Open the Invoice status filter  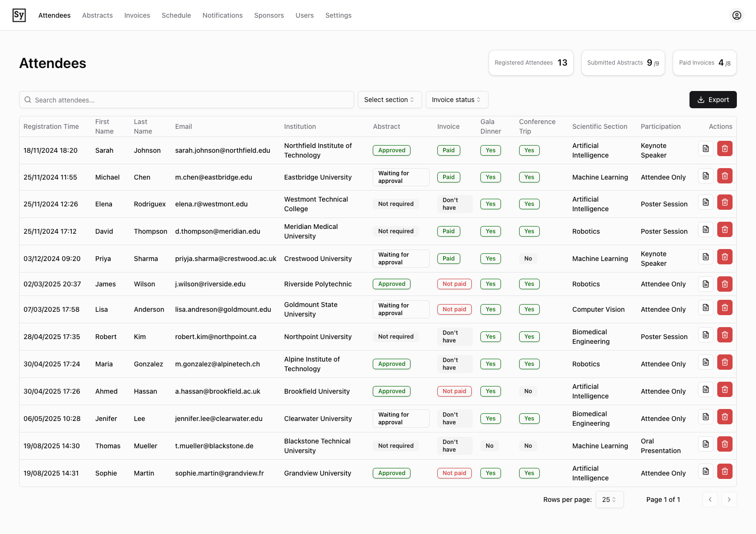(456, 100)
